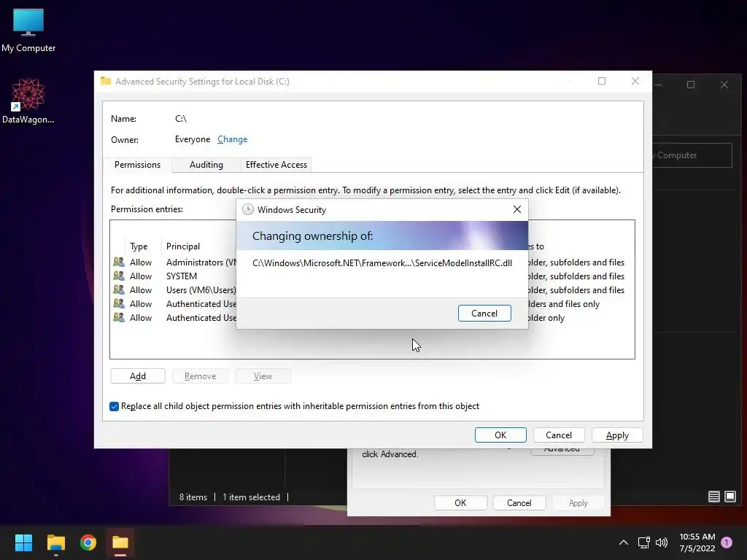The height and width of the screenshot is (560, 747).
Task: Click Apply in the Properties dialog behind
Action: click(578, 503)
